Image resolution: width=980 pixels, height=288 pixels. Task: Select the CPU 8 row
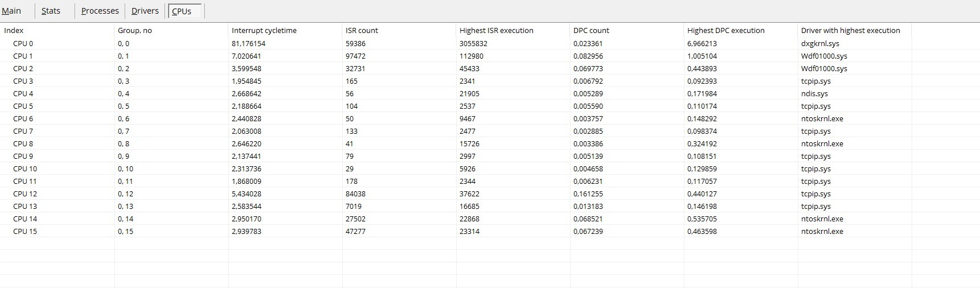(x=23, y=144)
